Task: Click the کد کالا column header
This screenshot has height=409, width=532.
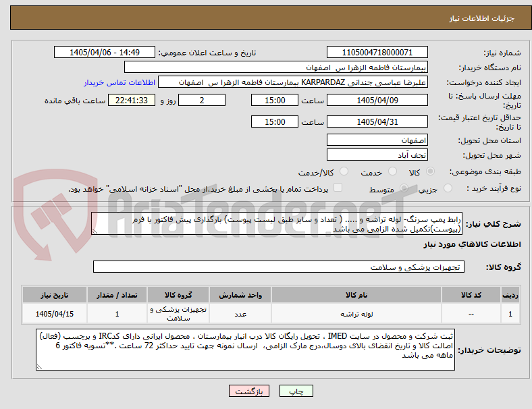Action: (471, 295)
